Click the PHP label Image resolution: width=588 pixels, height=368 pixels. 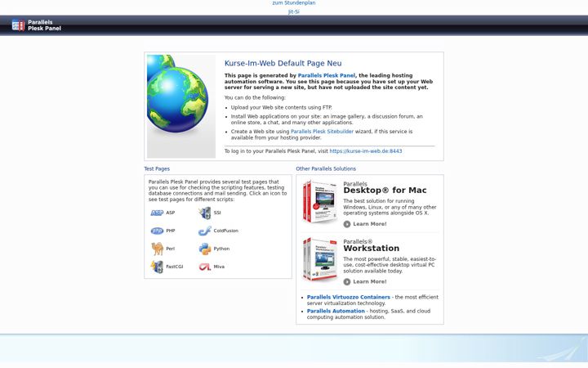click(x=170, y=231)
